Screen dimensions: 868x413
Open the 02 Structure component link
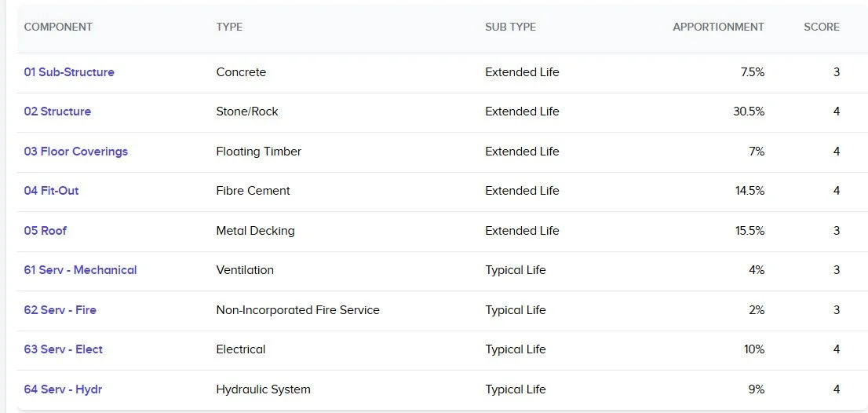pos(57,111)
